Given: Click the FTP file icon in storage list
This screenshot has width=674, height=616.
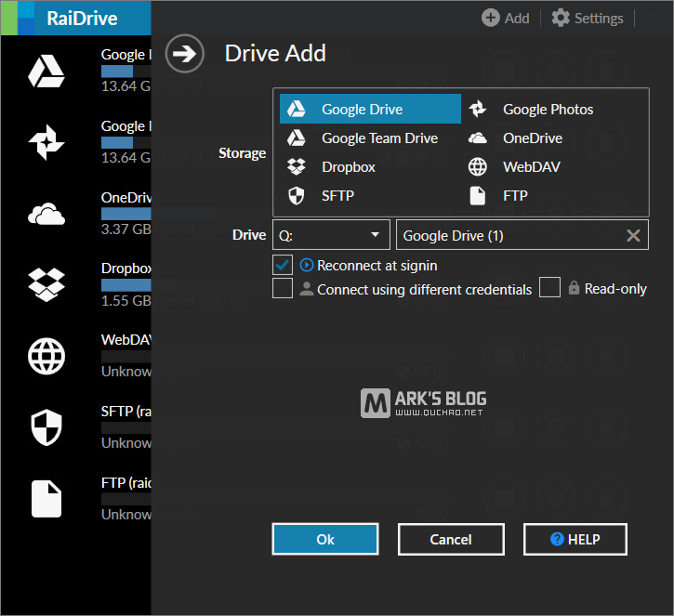Looking at the screenshot, I should [478, 195].
